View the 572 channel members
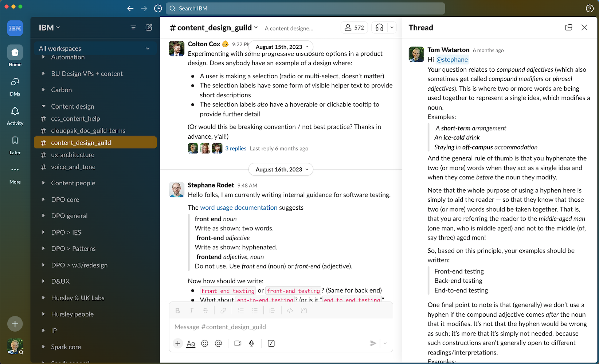 (x=354, y=28)
